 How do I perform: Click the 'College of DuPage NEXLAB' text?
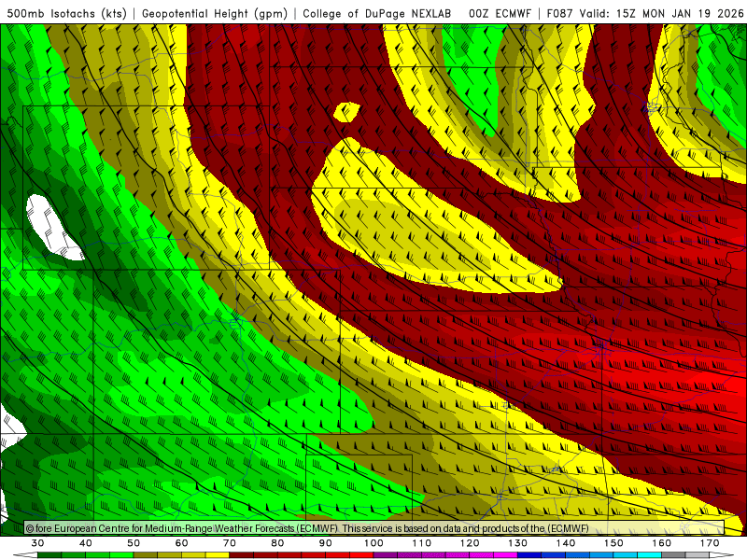(x=377, y=13)
